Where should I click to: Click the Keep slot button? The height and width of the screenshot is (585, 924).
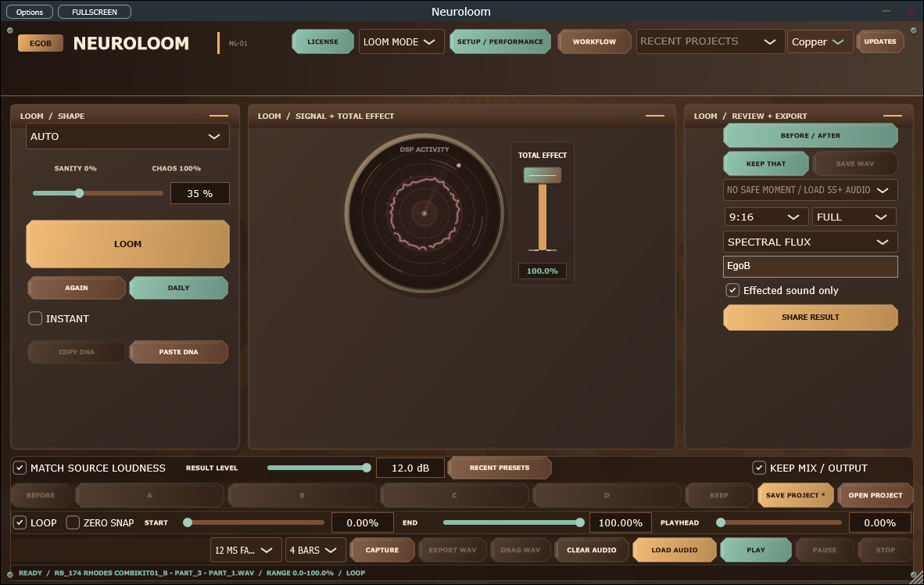tap(719, 495)
